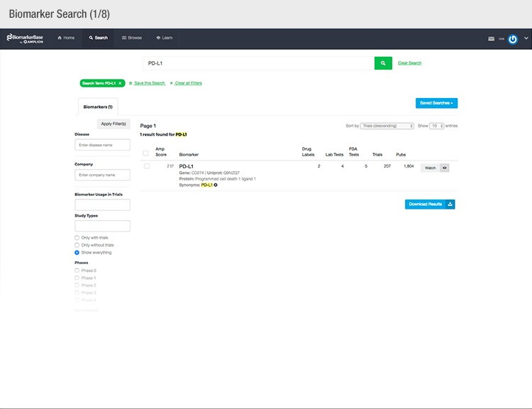Select the PD-L1 result row checkbox
The height and width of the screenshot is (409, 532).
coord(147,166)
